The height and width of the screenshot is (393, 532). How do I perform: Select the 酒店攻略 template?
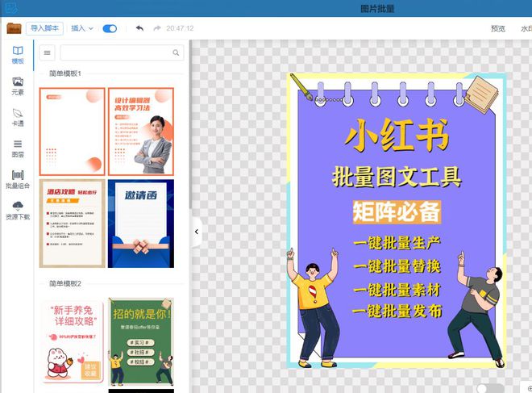point(72,224)
